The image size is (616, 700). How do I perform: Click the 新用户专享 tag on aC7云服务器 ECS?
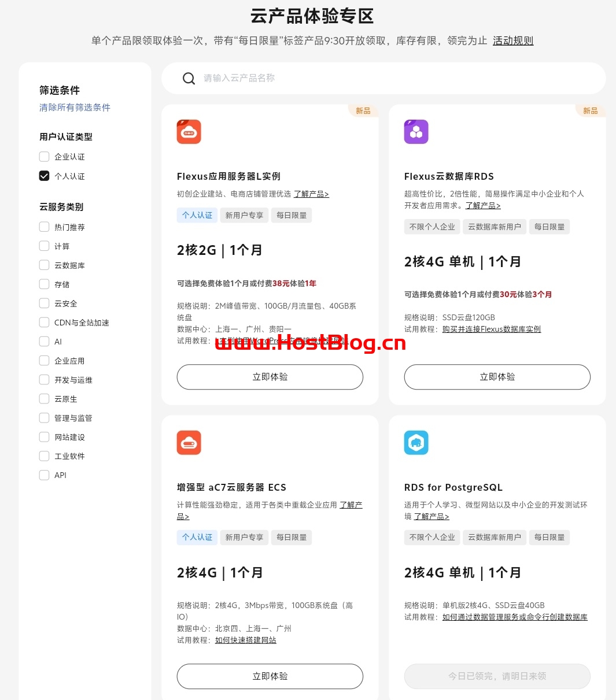tap(244, 537)
